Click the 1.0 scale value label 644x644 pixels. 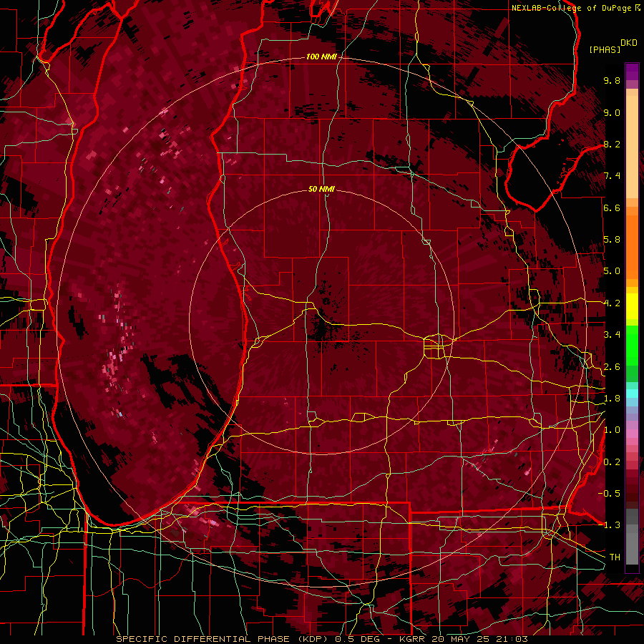pyautogui.click(x=612, y=430)
